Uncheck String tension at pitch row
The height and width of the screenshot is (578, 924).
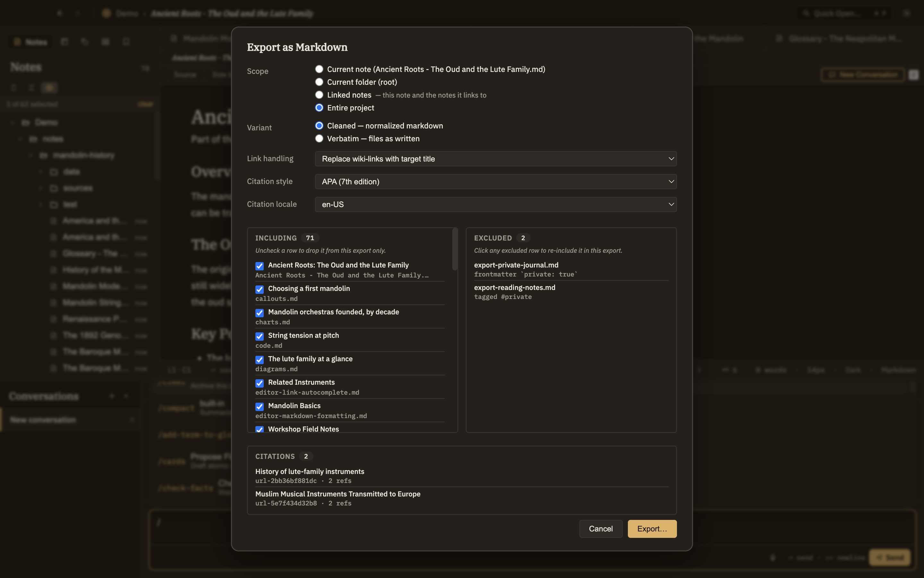pyautogui.click(x=260, y=336)
